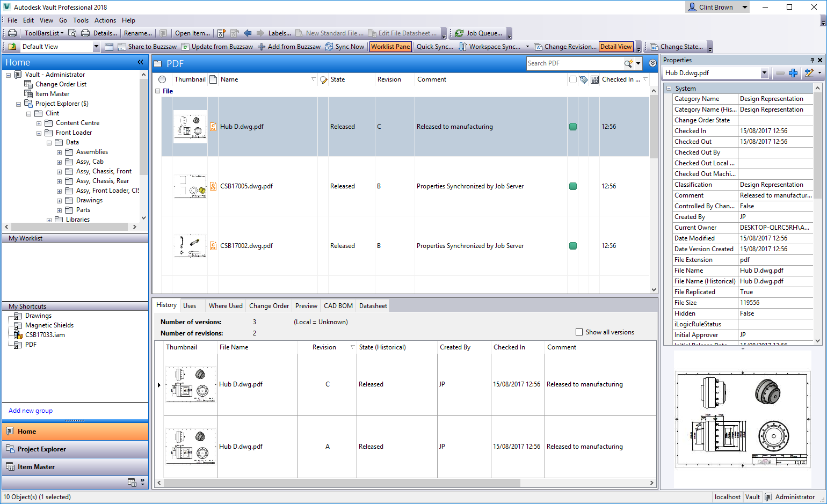Click the edit properties pencil icon

(809, 73)
